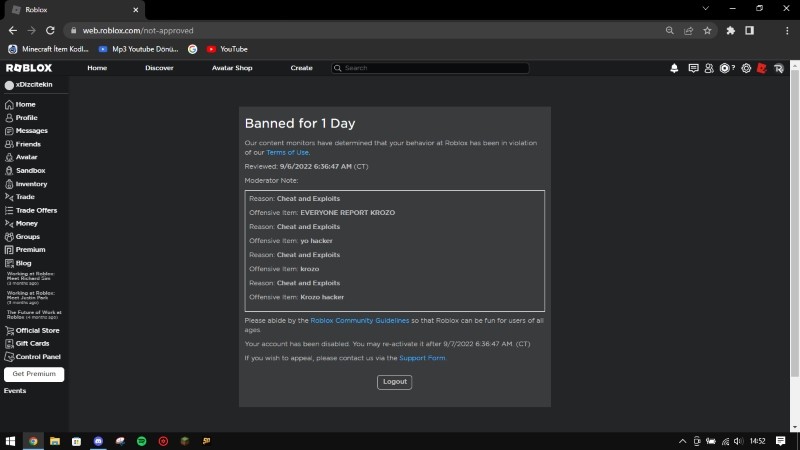
Task: Open Messages in the left sidebar
Action: pyautogui.click(x=26, y=131)
